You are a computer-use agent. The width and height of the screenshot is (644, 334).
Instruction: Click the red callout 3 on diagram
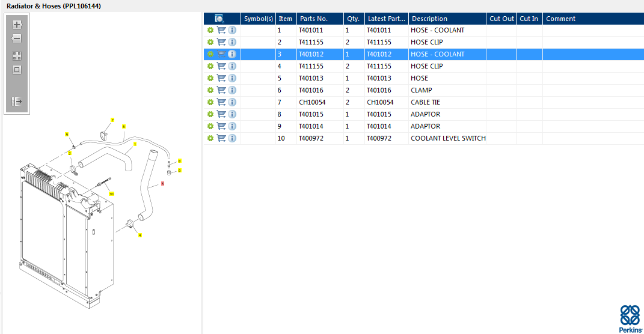tap(162, 184)
